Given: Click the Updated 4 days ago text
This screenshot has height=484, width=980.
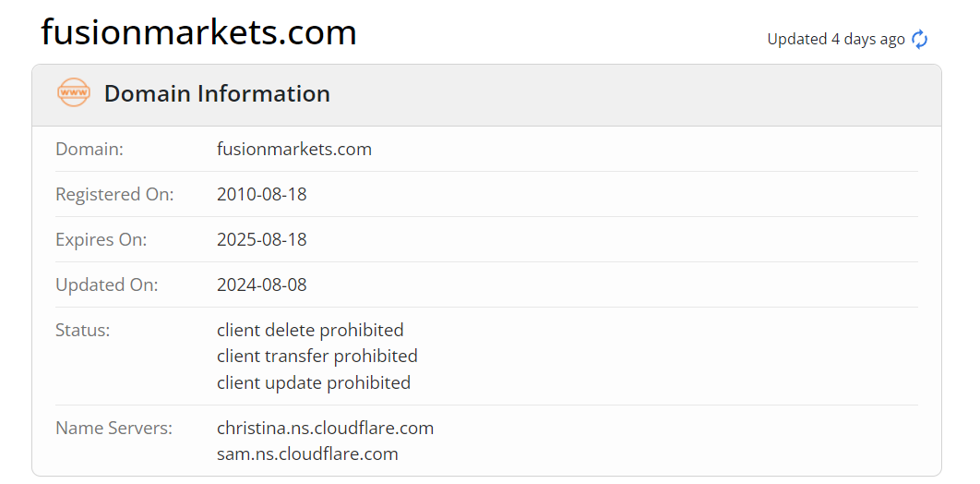Looking at the screenshot, I should (835, 39).
